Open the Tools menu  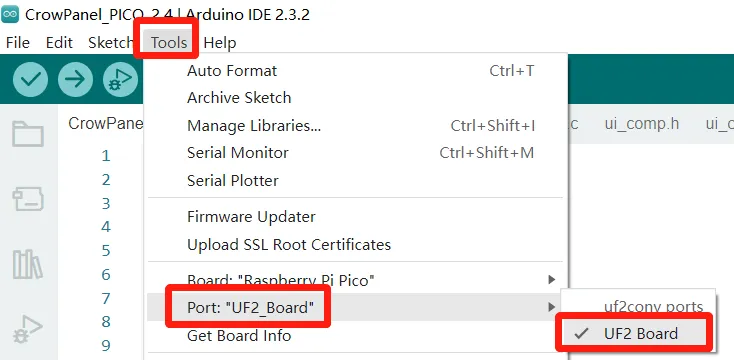169,43
